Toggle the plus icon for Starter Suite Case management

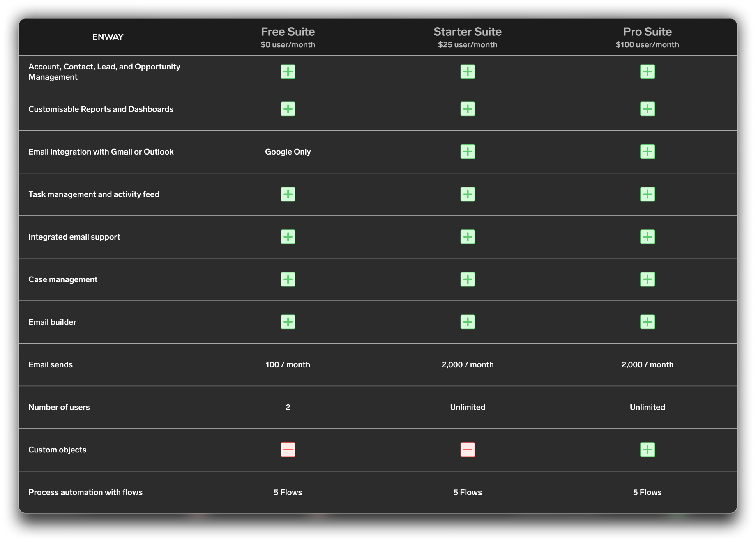click(468, 279)
